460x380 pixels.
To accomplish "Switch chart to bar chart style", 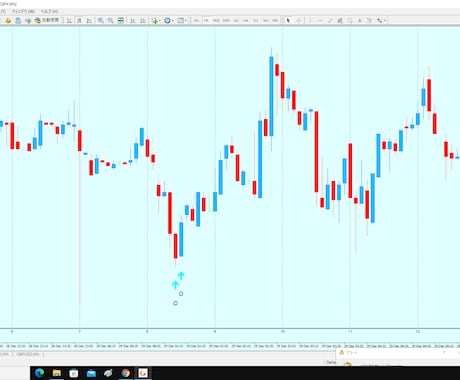I will point(69,21).
